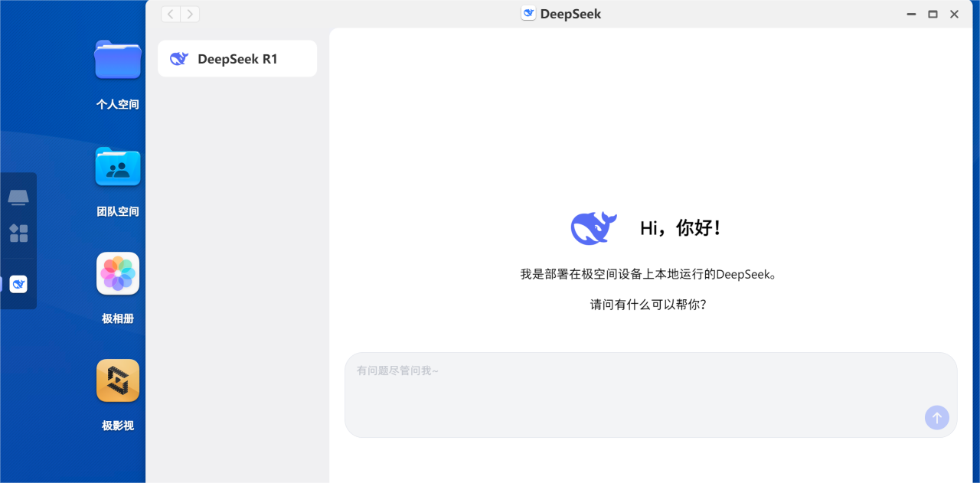980x483 pixels.
Task: Click the Hi，你好！ greeting text
Action: [681, 227]
